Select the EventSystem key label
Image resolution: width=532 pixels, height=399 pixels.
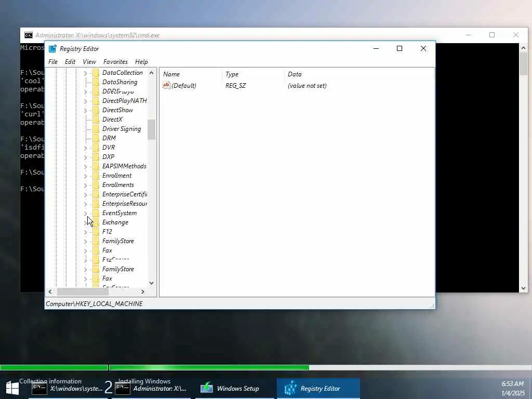pos(119,213)
